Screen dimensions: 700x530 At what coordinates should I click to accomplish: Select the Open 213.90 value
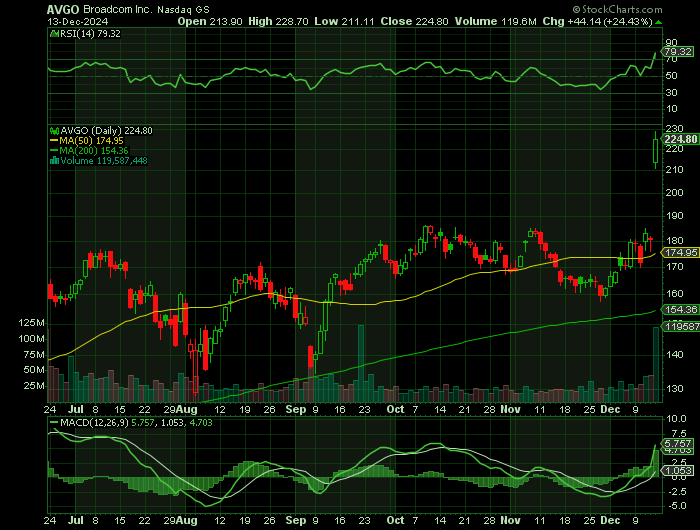click(210, 21)
